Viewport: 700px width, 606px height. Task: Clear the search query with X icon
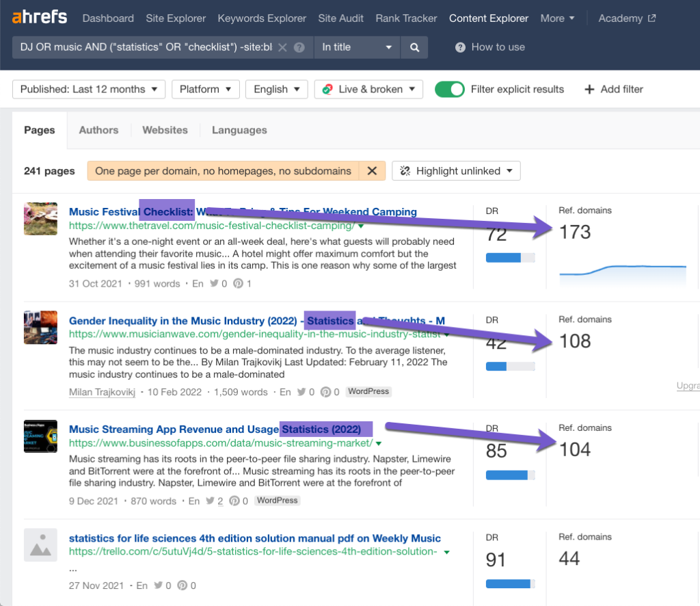pyautogui.click(x=283, y=47)
